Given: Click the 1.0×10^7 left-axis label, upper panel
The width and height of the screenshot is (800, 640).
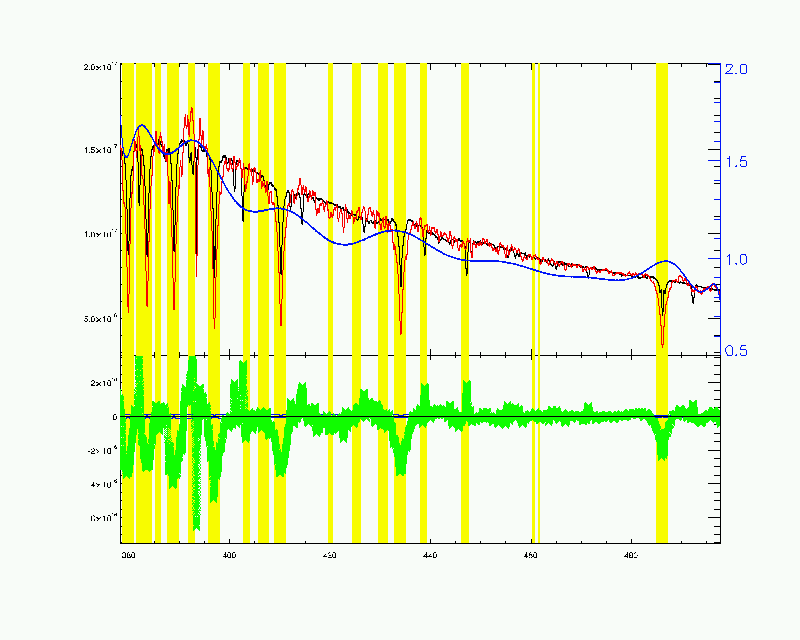Looking at the screenshot, I should pos(101,234).
